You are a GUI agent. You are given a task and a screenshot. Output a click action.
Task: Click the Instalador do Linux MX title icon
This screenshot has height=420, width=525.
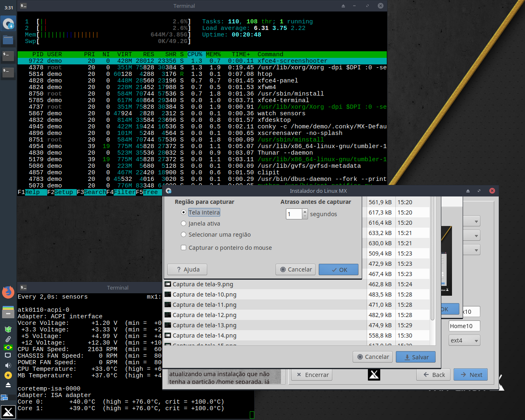coord(169,191)
